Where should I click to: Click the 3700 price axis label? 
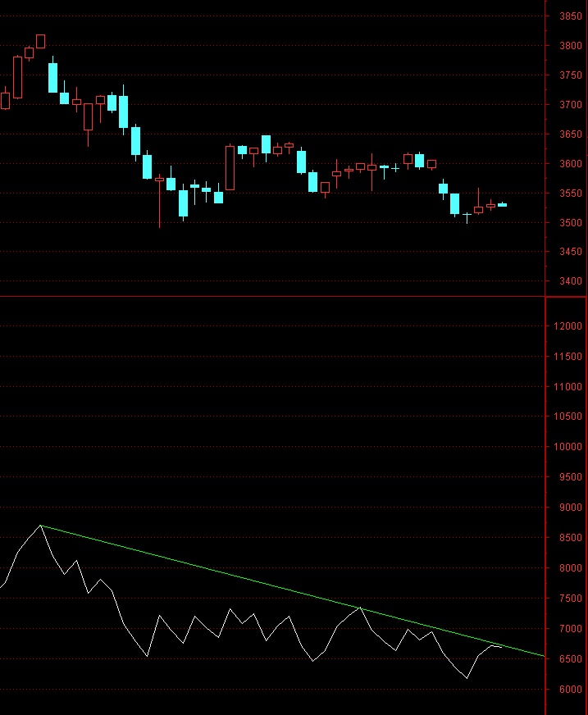pos(571,105)
